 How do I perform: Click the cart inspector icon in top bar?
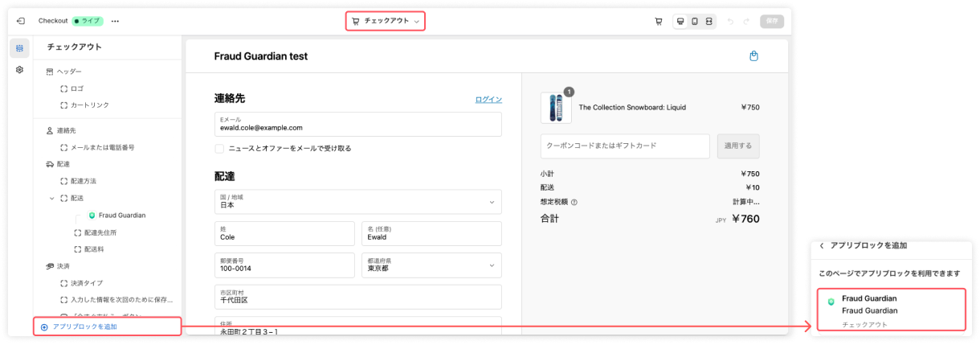[659, 21]
